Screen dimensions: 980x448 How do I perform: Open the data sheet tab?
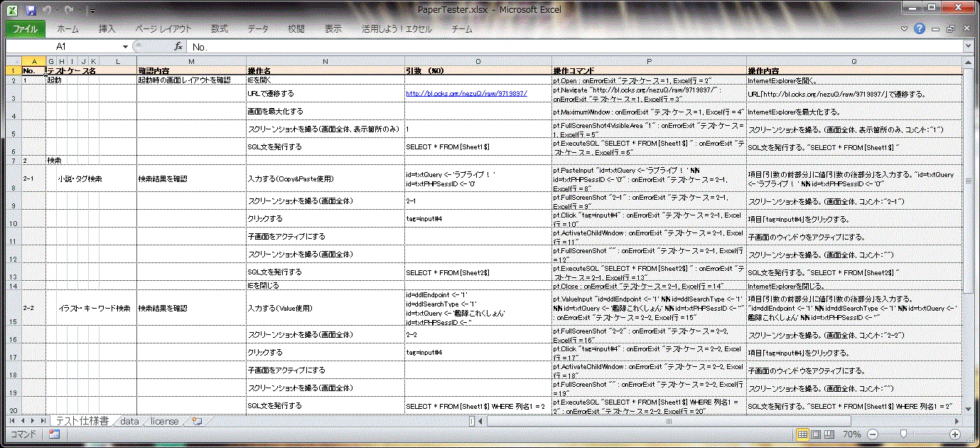pos(129,421)
